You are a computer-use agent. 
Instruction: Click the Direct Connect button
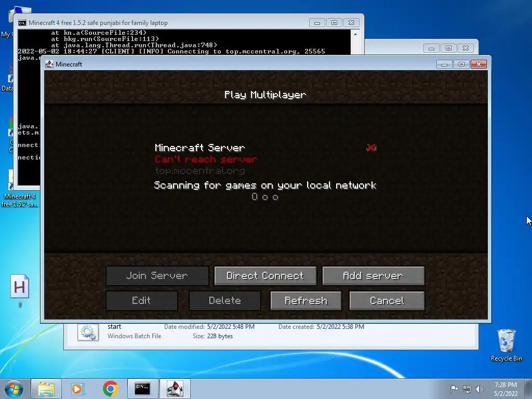(x=265, y=275)
